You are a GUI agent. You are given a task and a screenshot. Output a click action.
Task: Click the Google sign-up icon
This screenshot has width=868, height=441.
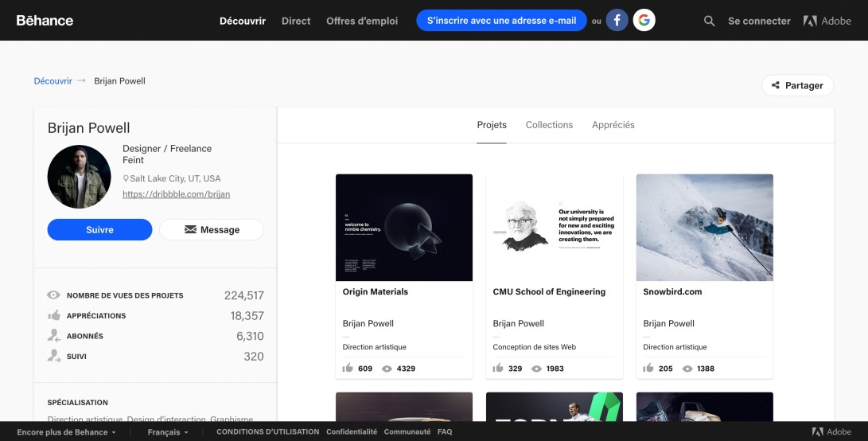pyautogui.click(x=644, y=21)
